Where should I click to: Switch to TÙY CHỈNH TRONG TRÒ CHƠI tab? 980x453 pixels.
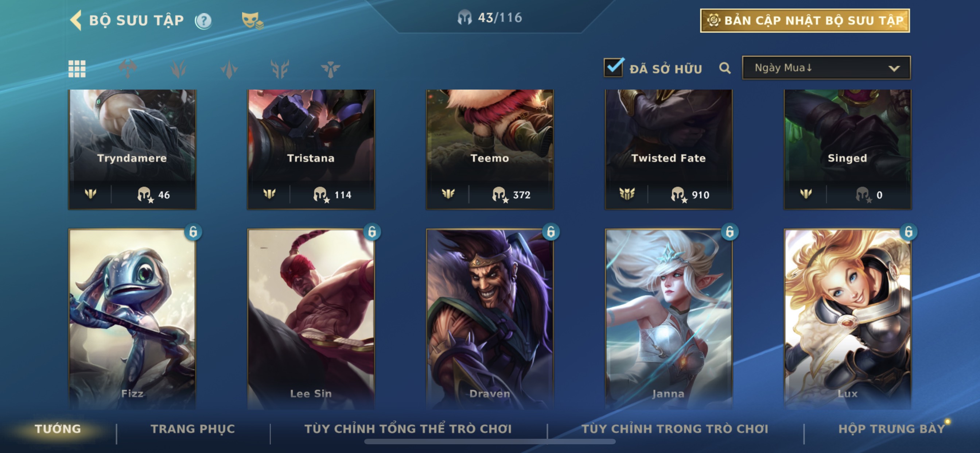tap(675, 429)
